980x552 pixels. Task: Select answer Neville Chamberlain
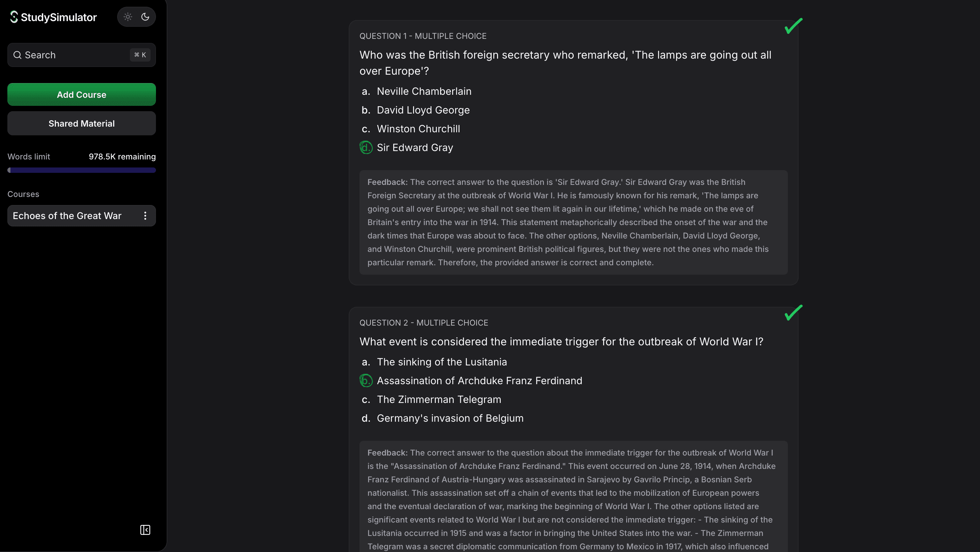tap(424, 91)
